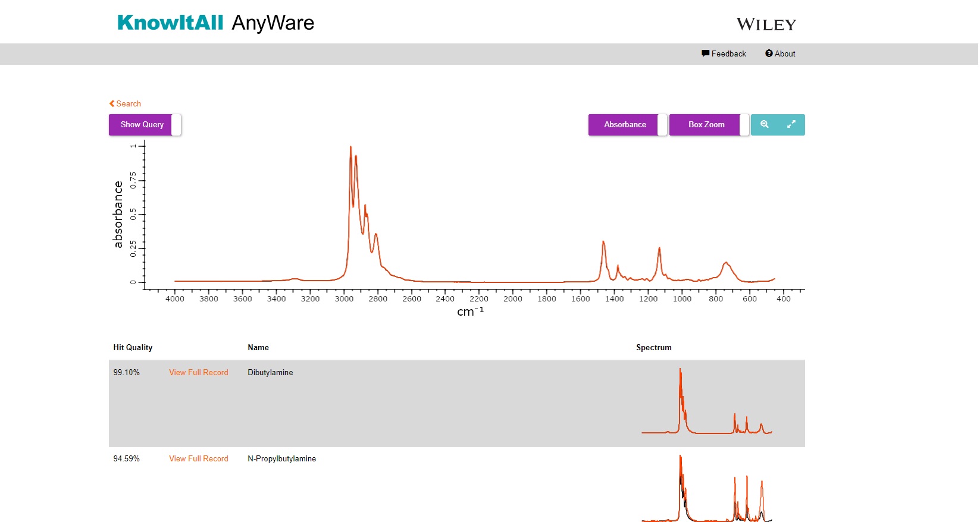980x522 pixels.
Task: Click the back chevron beside Search
Action: [x=112, y=103]
